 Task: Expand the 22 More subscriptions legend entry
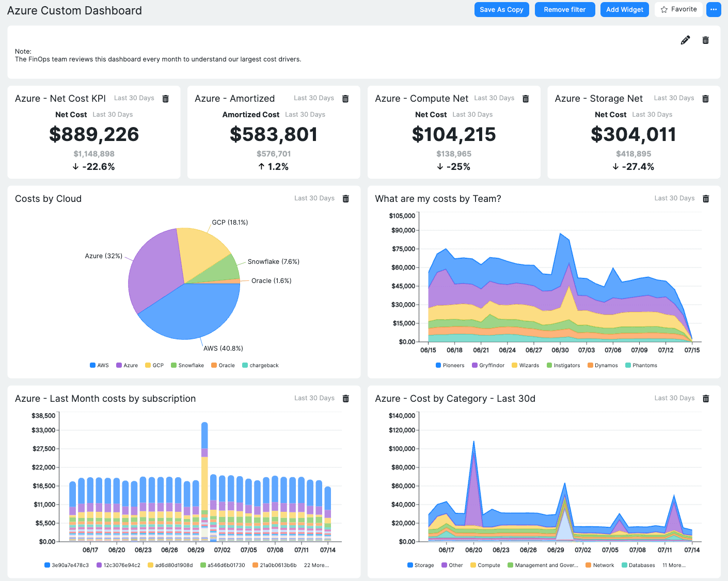coord(316,565)
